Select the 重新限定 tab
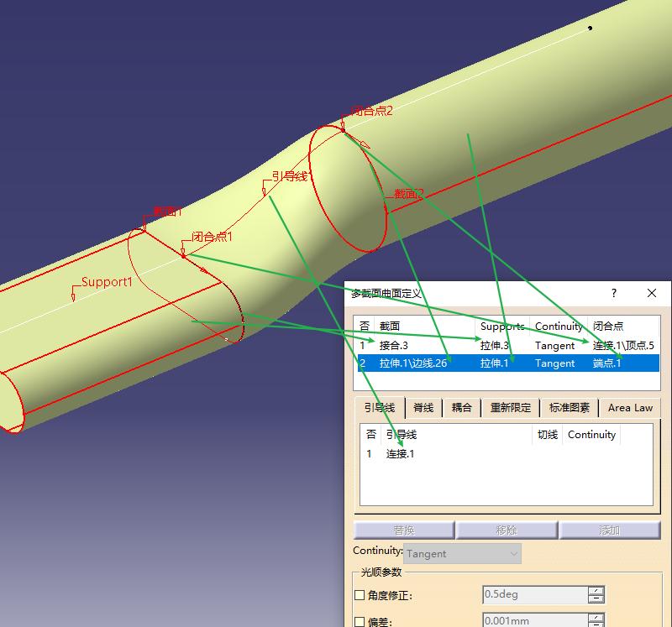This screenshot has height=627, width=672. coord(511,408)
